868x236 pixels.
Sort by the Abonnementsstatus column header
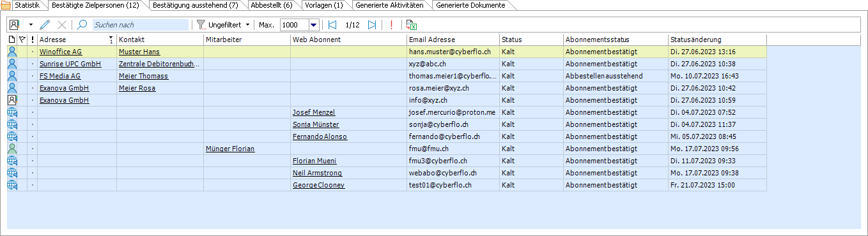click(x=616, y=40)
